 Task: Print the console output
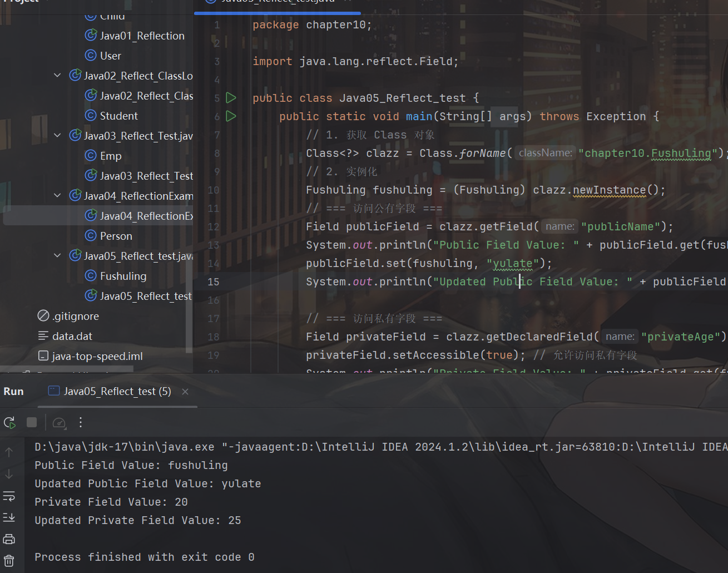pos(9,539)
